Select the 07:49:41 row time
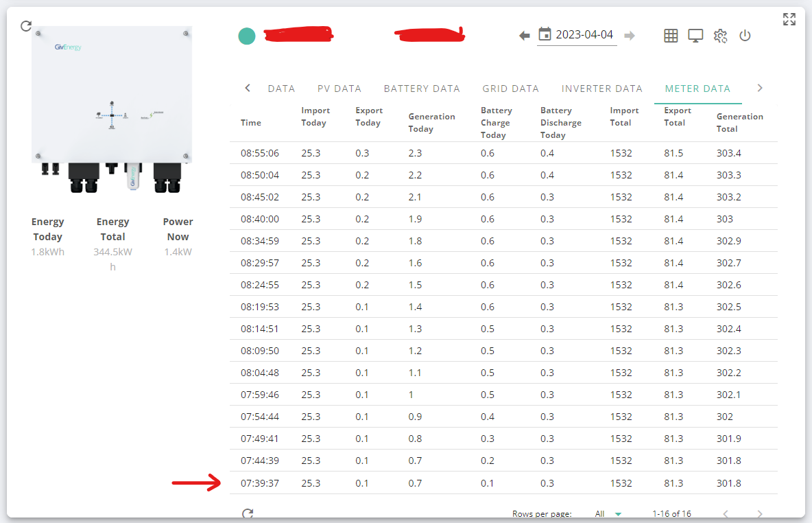The height and width of the screenshot is (523, 812). [259, 439]
